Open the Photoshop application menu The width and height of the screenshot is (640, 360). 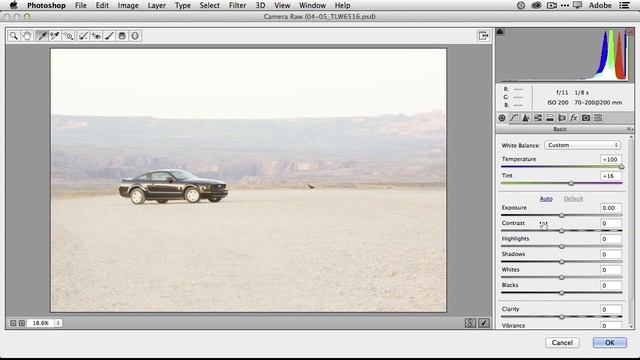(46, 5)
